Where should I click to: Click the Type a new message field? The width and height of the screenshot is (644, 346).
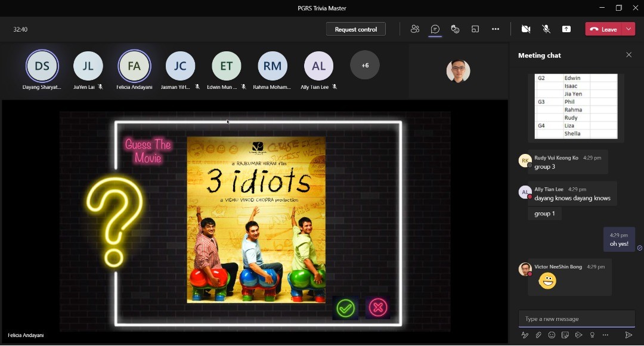tap(577, 319)
